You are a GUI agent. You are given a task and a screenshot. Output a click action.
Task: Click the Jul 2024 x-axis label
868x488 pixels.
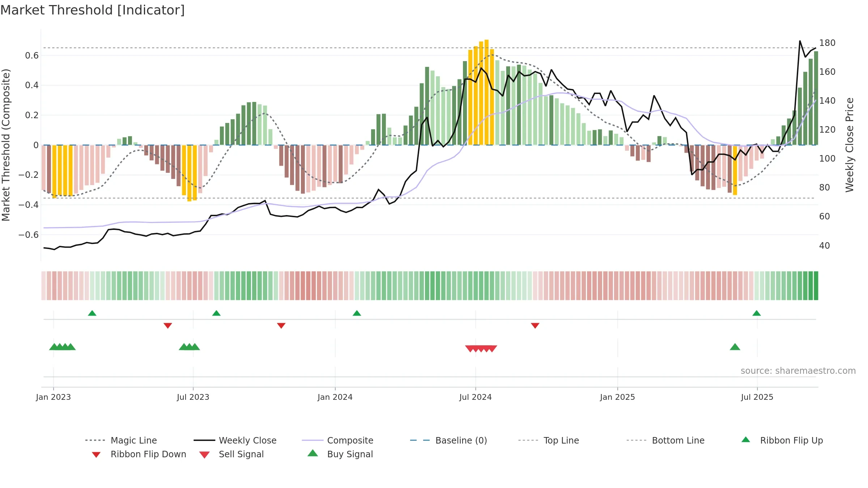click(x=476, y=397)
